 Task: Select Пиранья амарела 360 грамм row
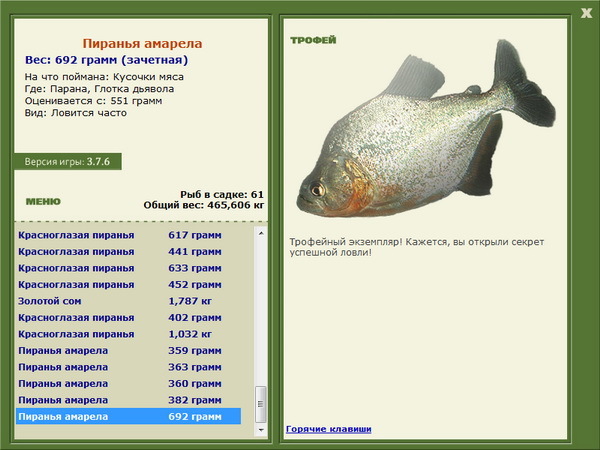click(128, 383)
